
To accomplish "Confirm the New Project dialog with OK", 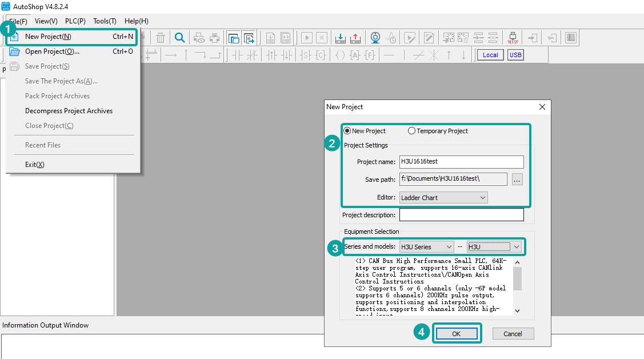I will click(x=457, y=333).
